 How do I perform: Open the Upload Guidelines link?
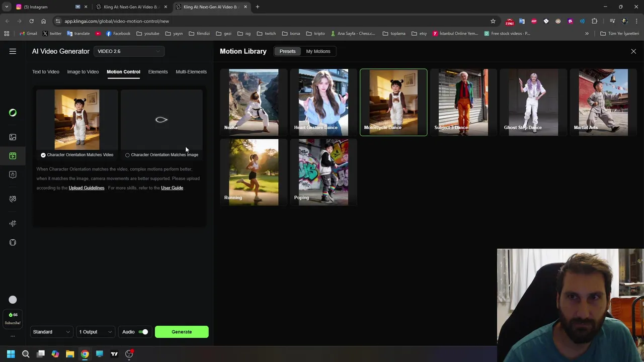click(x=87, y=188)
